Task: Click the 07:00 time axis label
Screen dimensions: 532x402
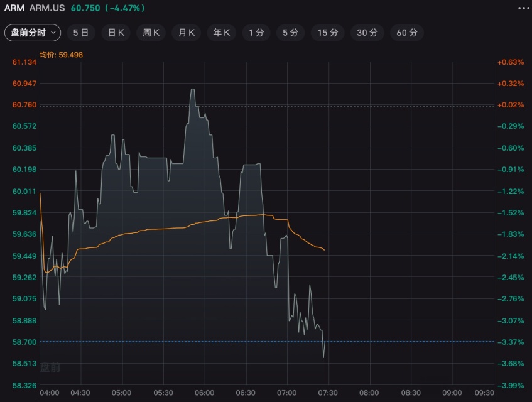Action: pos(287,393)
